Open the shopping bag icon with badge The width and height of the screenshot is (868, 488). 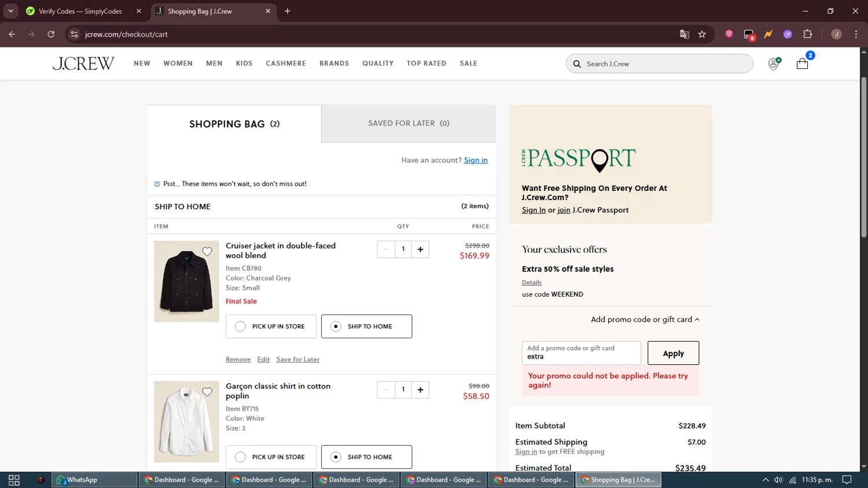[x=802, y=64]
